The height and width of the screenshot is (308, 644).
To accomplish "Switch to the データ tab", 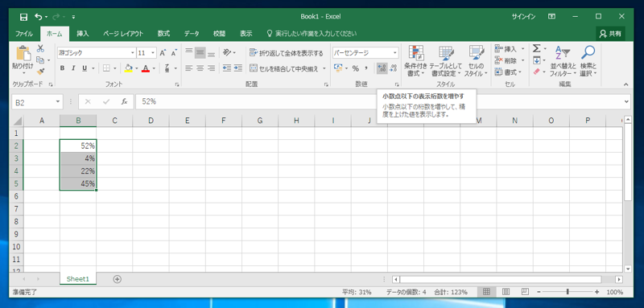I will [192, 34].
